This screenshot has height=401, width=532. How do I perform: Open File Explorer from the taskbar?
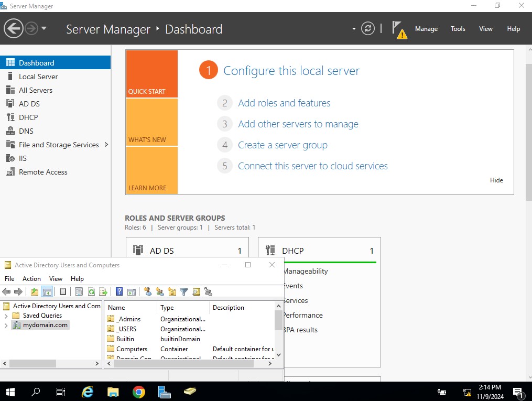(x=113, y=392)
